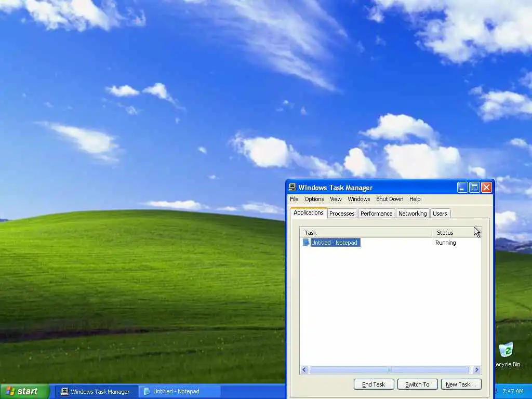Open the Start menu
Viewport: 532px width, 399px height.
[24, 392]
